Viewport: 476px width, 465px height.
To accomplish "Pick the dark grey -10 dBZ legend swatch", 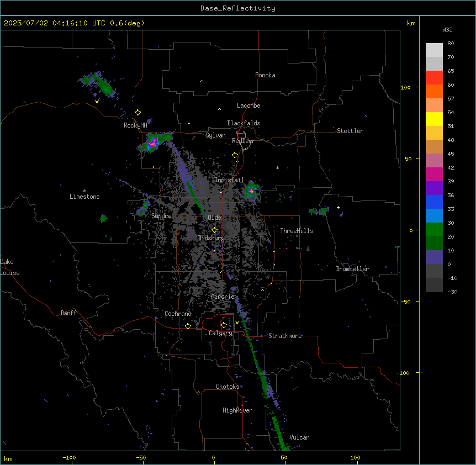I will click(434, 285).
